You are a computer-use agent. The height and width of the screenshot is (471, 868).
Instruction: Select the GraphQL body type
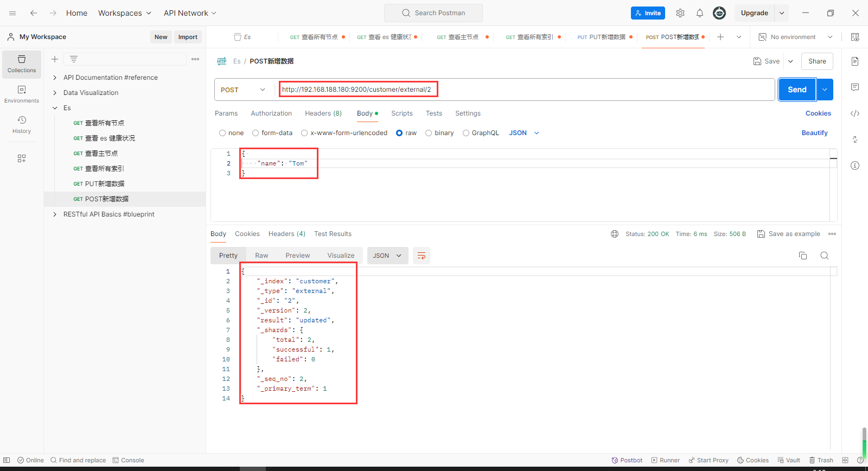coord(466,133)
